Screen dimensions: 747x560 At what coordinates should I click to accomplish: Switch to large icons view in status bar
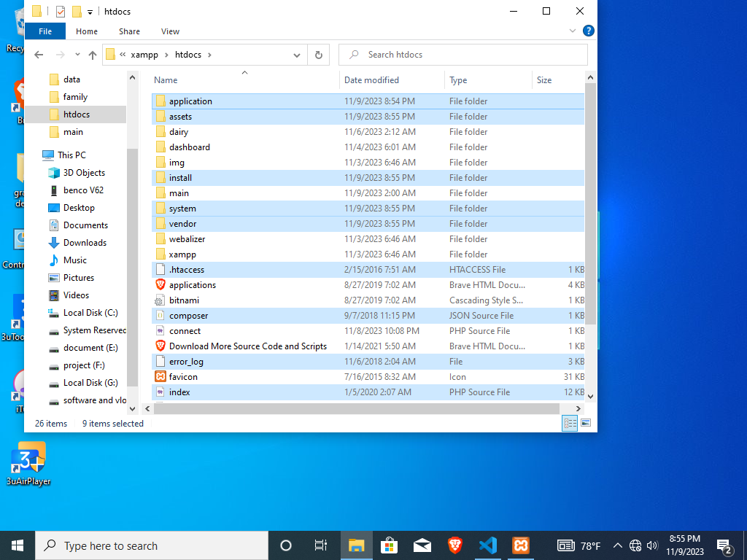(585, 423)
